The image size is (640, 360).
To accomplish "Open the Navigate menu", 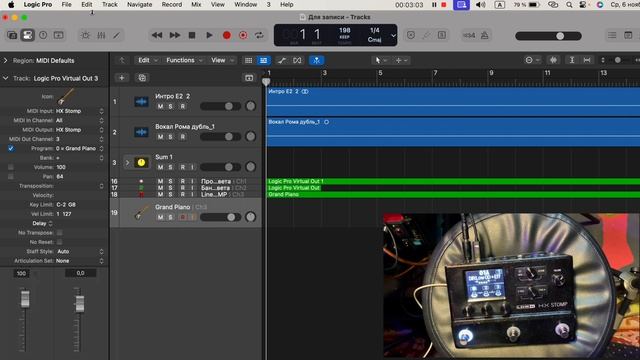I will [140, 4].
